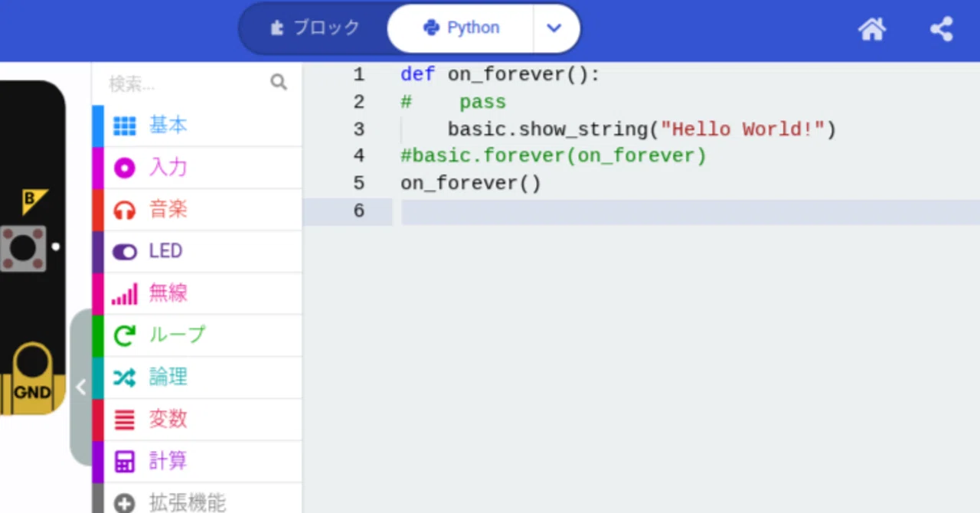
Task: Open the ループ category
Action: [198, 335]
